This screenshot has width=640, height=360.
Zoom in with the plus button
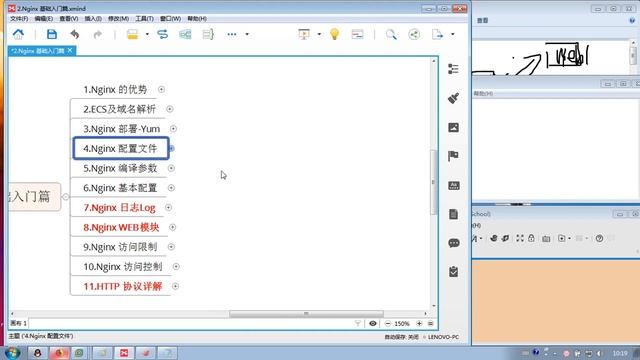tap(419, 323)
